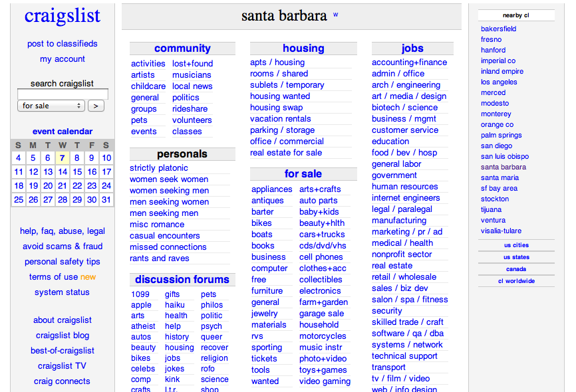Open 'real estate for sale' listings

pyautogui.click(x=286, y=153)
